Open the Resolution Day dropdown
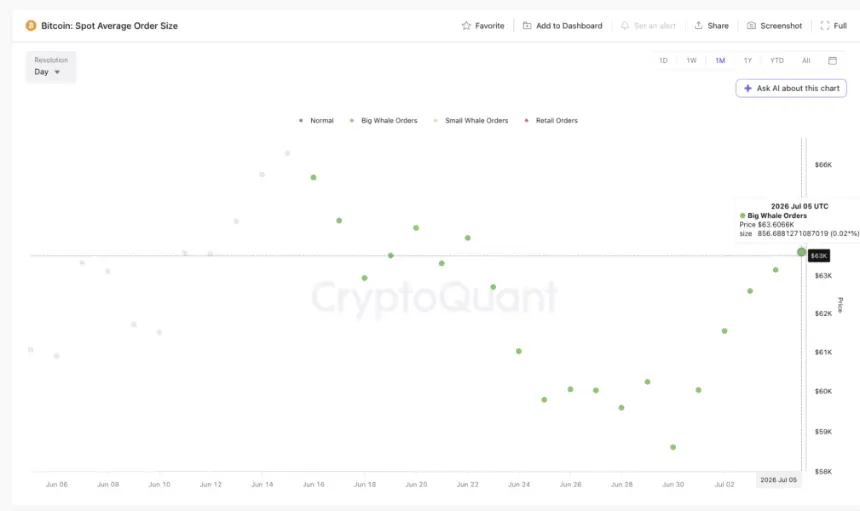The image size is (860, 511). tap(50, 67)
